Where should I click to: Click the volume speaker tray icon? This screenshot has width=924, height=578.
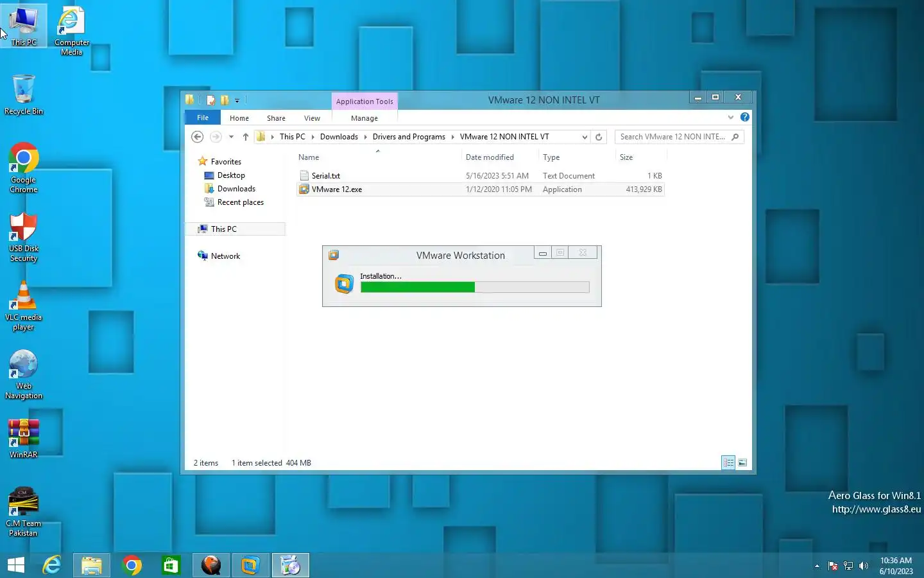[864, 566]
